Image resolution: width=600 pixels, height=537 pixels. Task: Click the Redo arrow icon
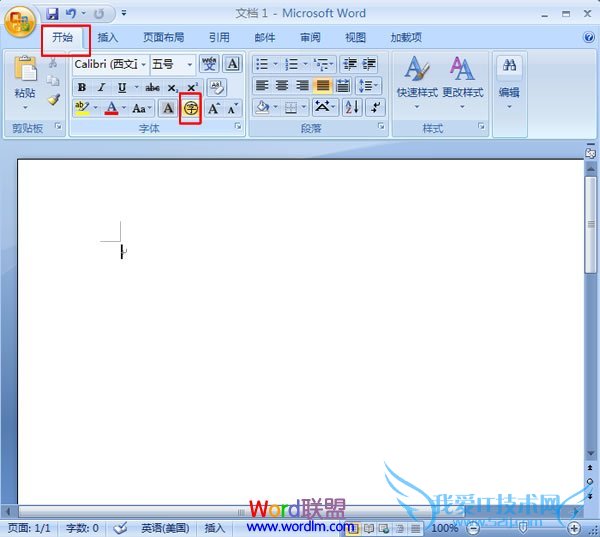point(99,14)
